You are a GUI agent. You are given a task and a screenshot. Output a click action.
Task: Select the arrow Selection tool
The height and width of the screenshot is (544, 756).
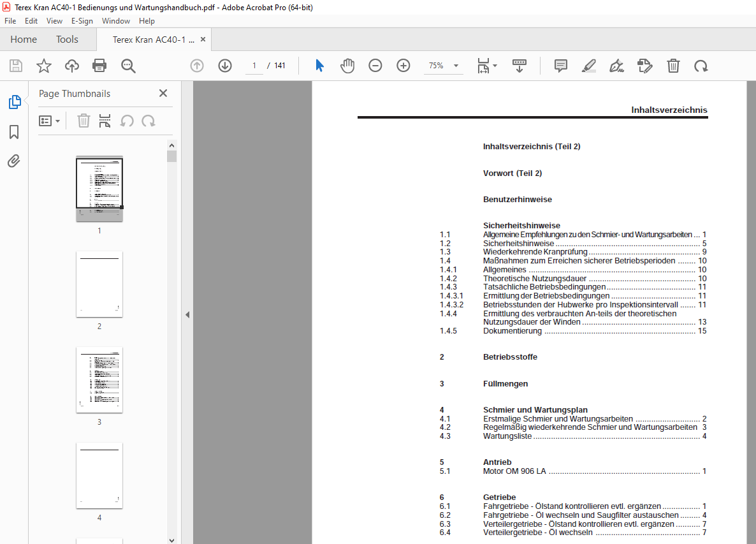319,66
